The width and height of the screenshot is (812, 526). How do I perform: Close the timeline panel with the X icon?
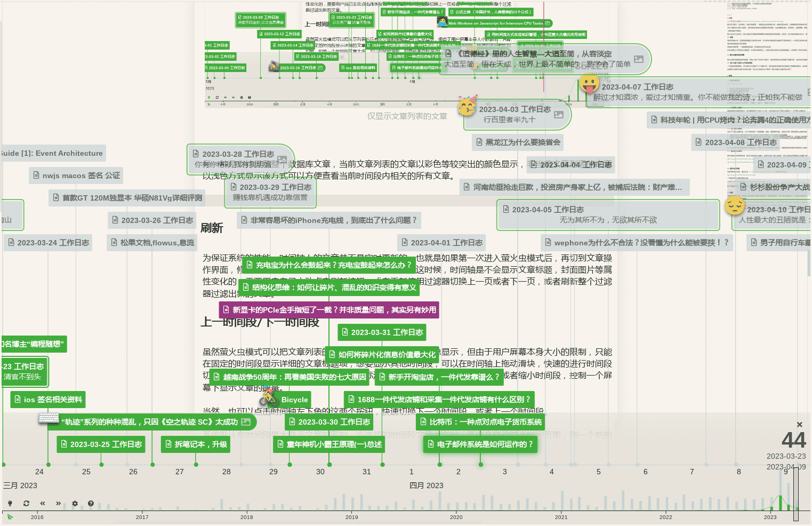(799, 425)
